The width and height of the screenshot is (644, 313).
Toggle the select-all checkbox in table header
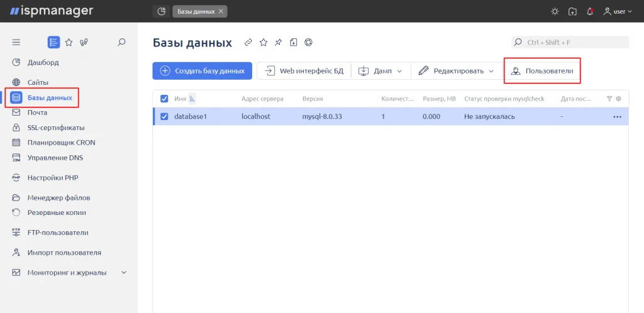coord(164,99)
